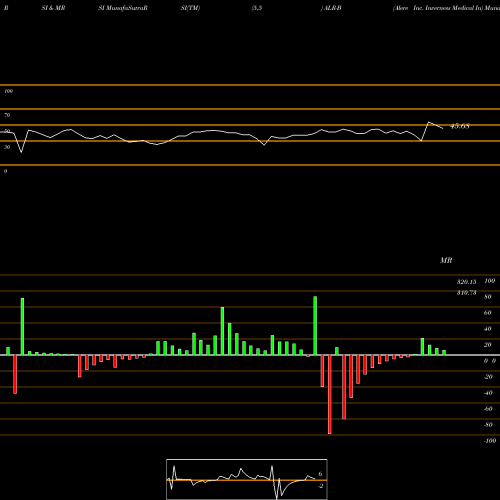The width and height of the screenshot is (500, 500).
Task: Click the 'SI & MR' header text
Action: [x=53, y=8]
